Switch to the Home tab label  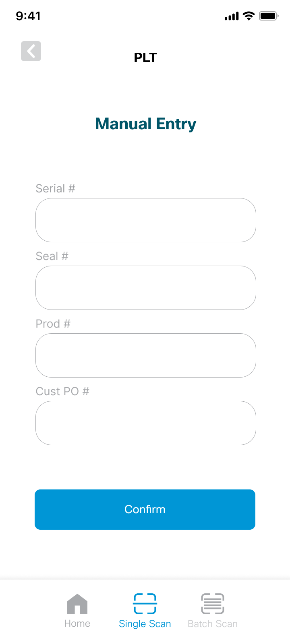77,623
